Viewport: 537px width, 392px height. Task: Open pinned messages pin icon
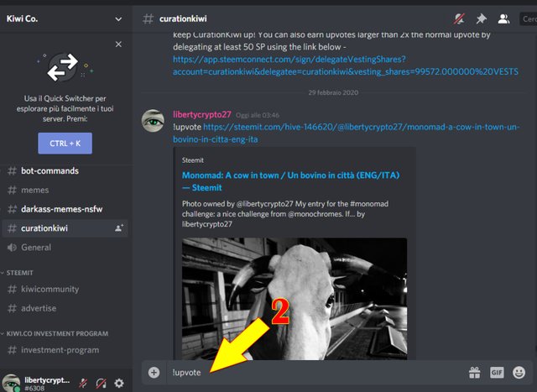pyautogui.click(x=481, y=18)
